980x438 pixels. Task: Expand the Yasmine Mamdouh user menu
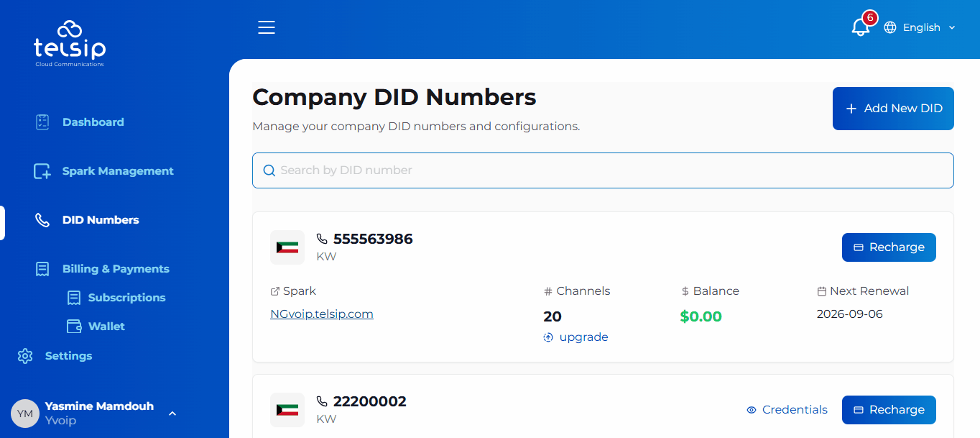click(x=172, y=414)
